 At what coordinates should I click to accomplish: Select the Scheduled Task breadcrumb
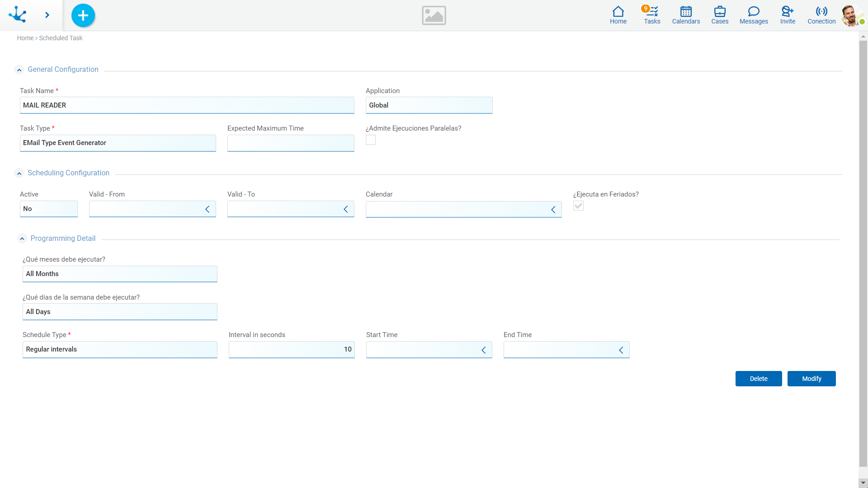(x=61, y=38)
